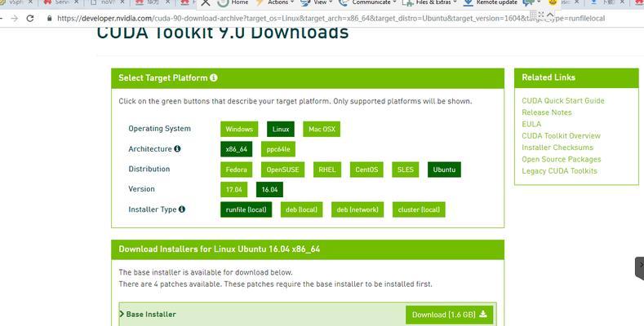Pick the CentOS distribution
This screenshot has width=644, height=326.
(x=366, y=170)
